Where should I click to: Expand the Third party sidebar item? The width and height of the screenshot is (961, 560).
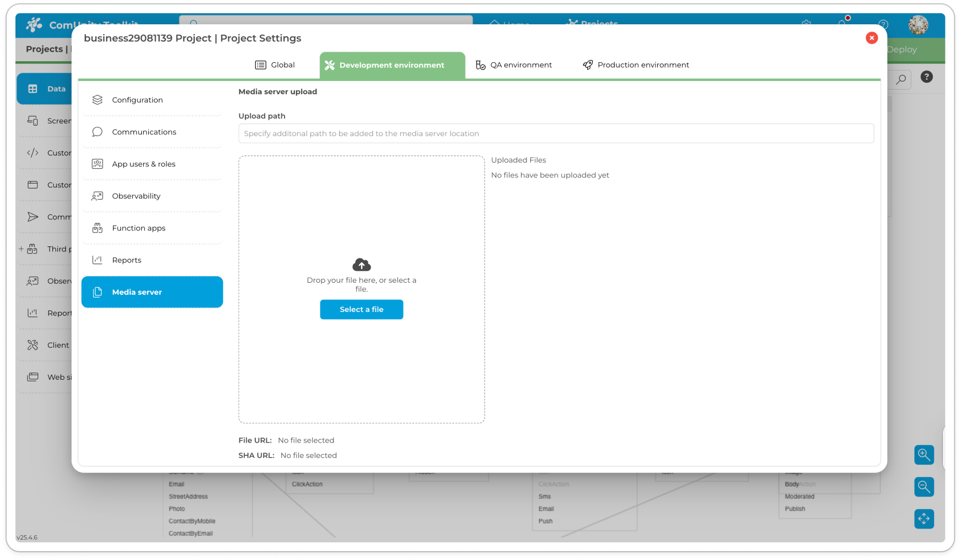[21, 249]
